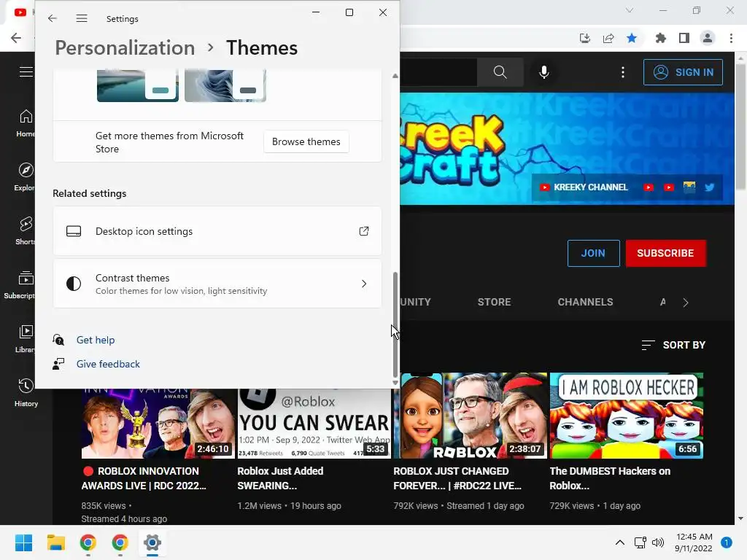Screen dimensions: 747x560
Task: Open the notification count badge
Action: 726,542
